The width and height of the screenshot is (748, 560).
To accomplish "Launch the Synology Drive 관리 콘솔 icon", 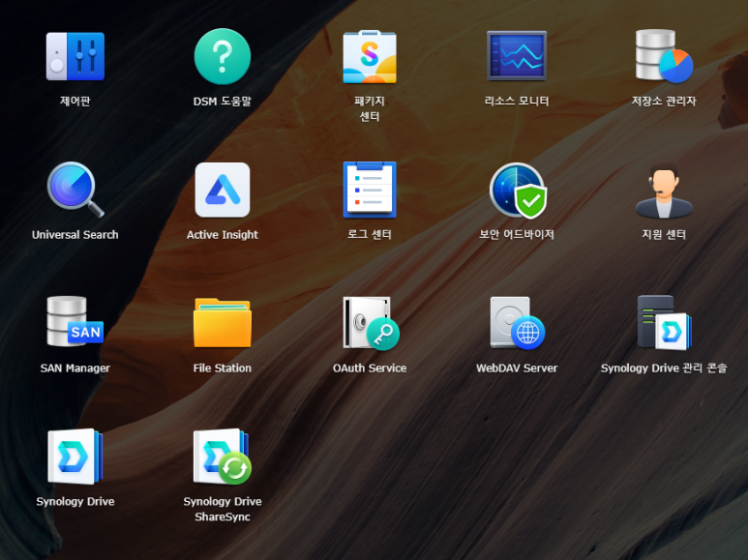I will point(665,322).
